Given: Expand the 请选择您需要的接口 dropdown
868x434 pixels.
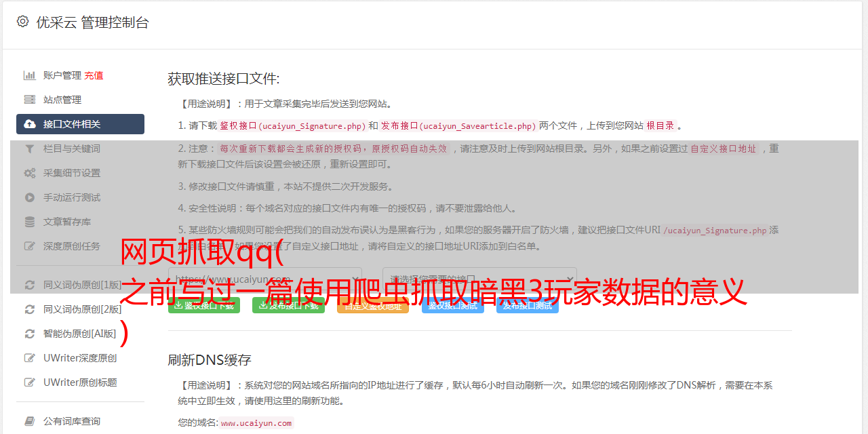Looking at the screenshot, I should pyautogui.click(x=479, y=279).
